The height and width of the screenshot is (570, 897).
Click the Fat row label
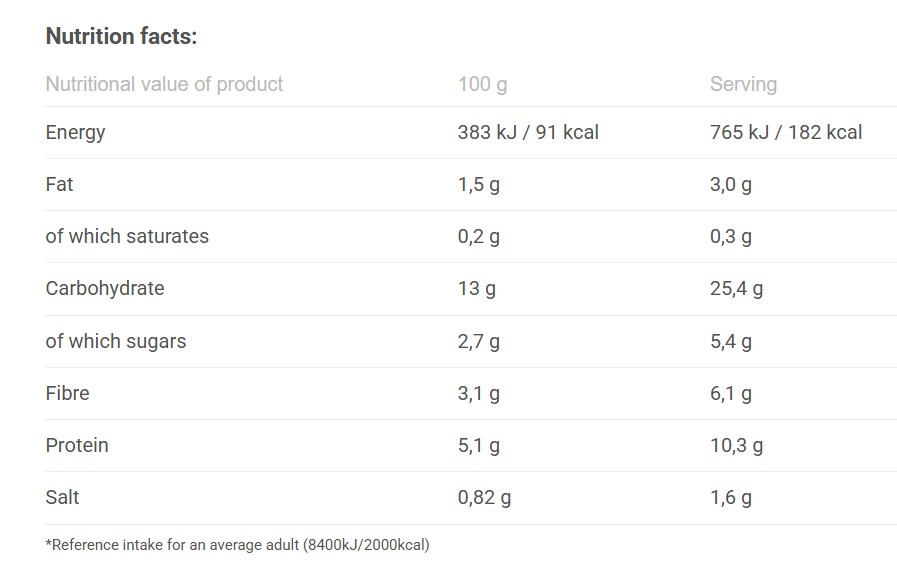pos(59,184)
